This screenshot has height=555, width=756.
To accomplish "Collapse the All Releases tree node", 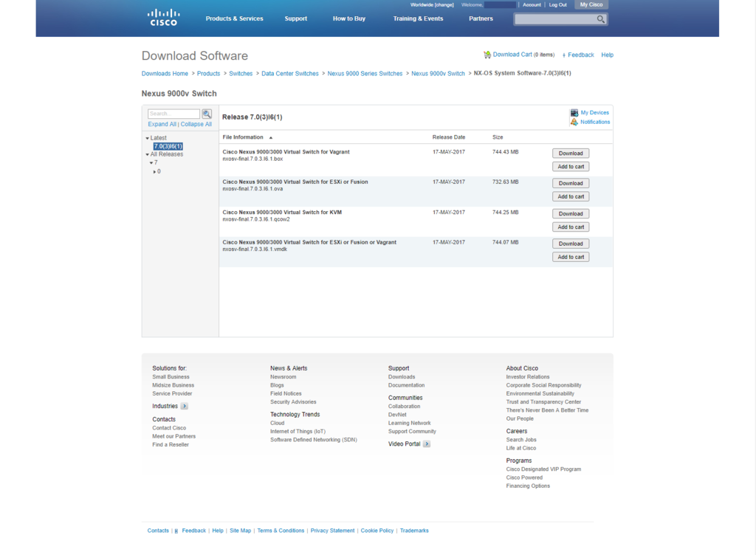I will click(147, 155).
